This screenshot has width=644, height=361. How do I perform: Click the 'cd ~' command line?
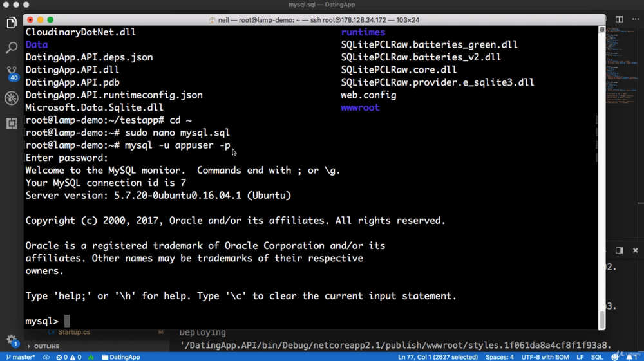click(x=181, y=120)
